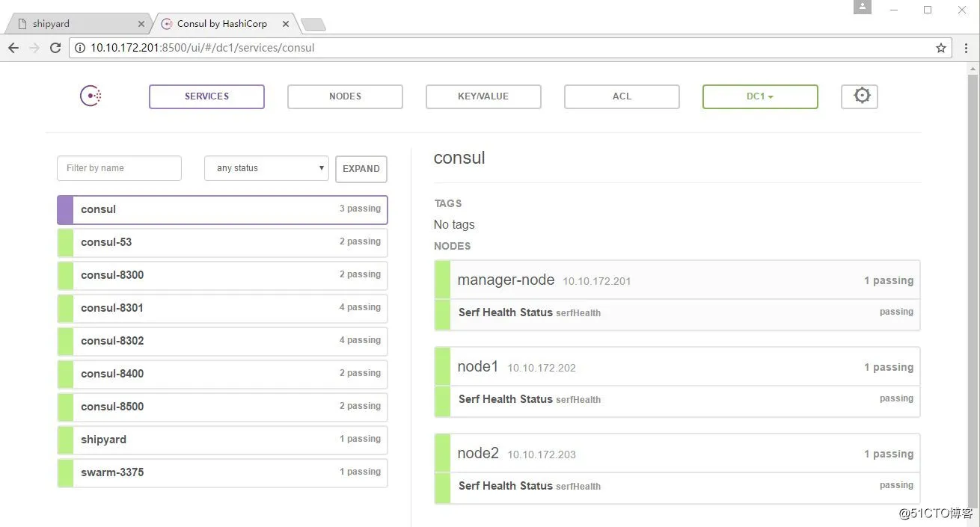Viewport: 980px width, 527px height.
Task: Click the 10.10.172.201 IP address text
Action: click(597, 282)
